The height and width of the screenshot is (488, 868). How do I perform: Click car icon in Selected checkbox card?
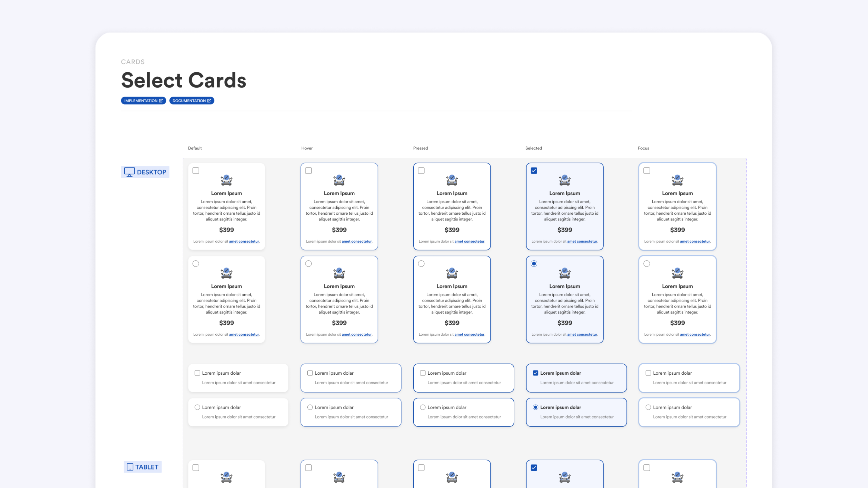click(x=564, y=180)
